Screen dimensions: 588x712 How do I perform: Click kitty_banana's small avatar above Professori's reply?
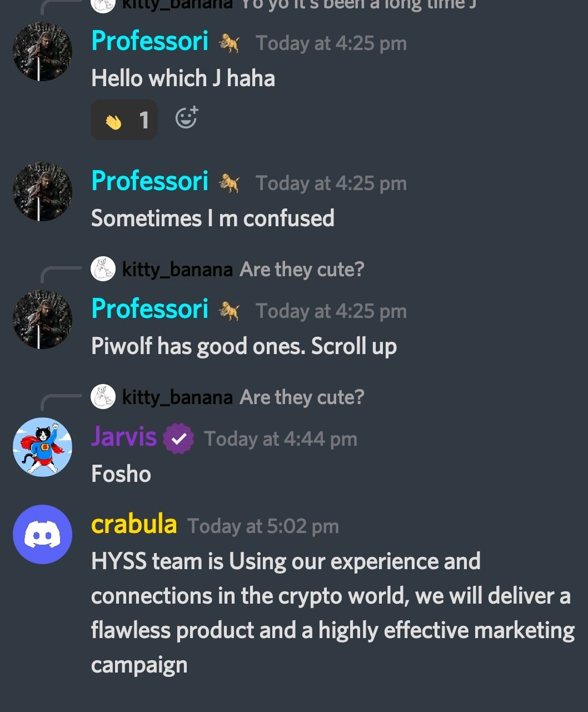pos(103,269)
